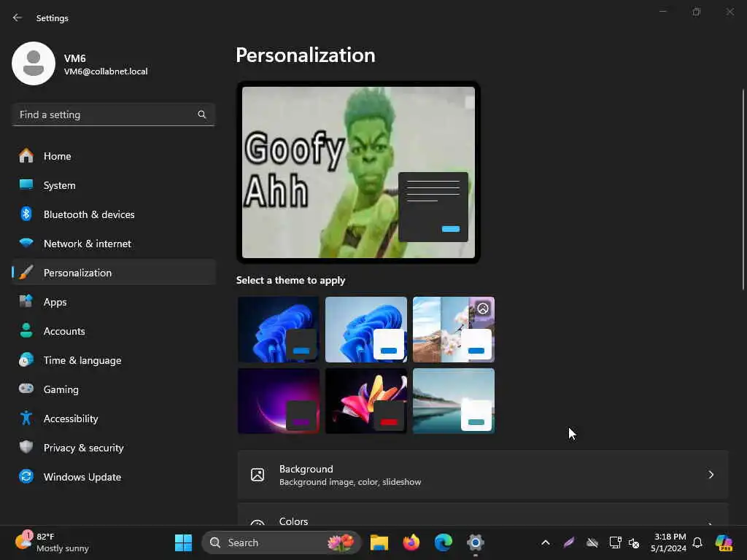Open the Apps settings section

[x=113, y=302]
